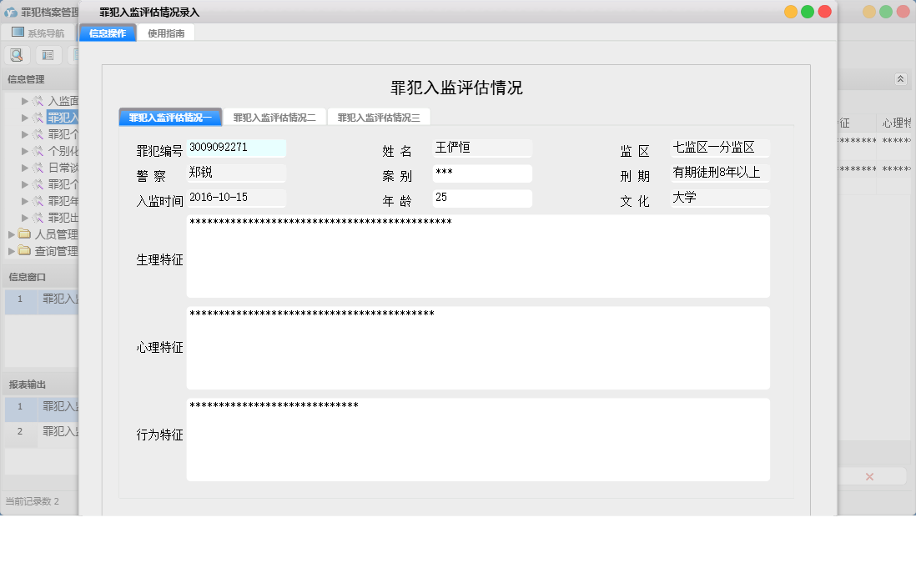The width and height of the screenshot is (916, 588).
Task: Click the list view toolbar icon
Action: click(48, 55)
